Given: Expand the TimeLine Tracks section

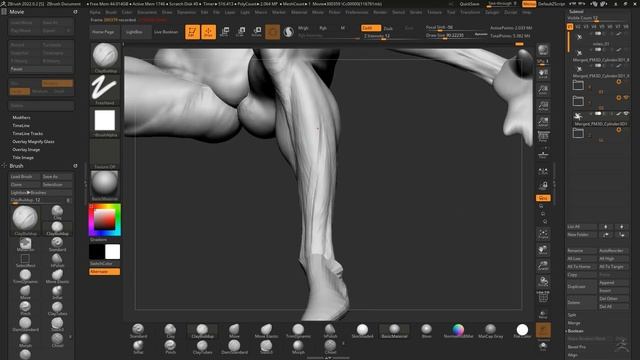Looking at the screenshot, I should pyautogui.click(x=27, y=133).
